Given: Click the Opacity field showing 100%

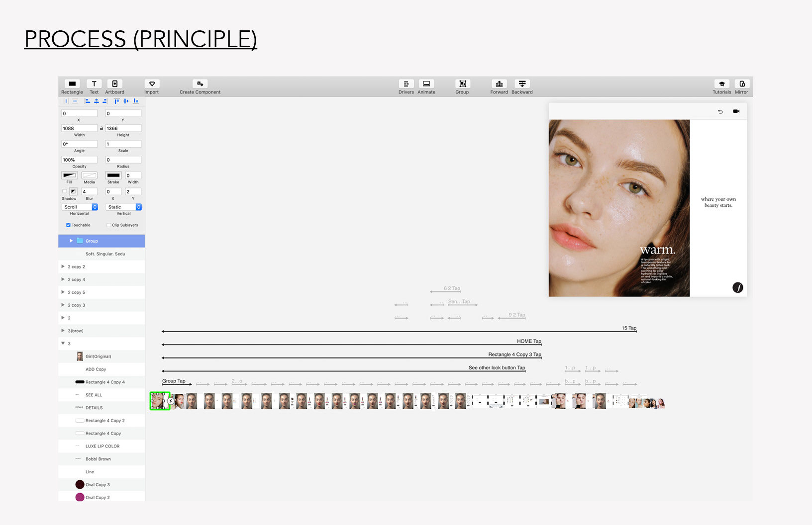Looking at the screenshot, I should (80, 160).
